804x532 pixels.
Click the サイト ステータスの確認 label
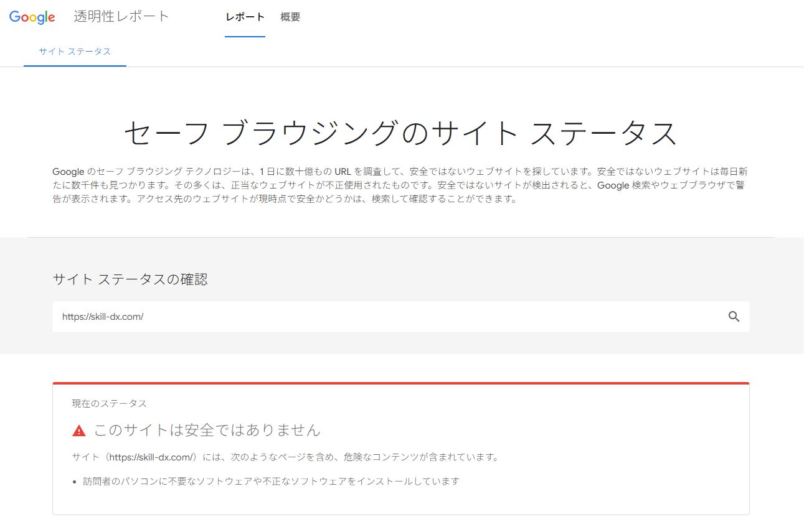130,279
